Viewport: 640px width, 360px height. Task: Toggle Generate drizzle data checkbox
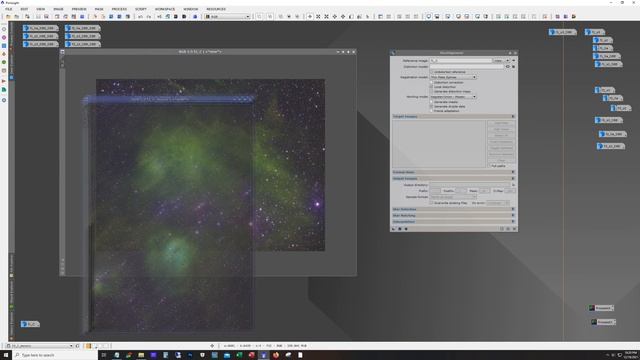(x=431, y=107)
